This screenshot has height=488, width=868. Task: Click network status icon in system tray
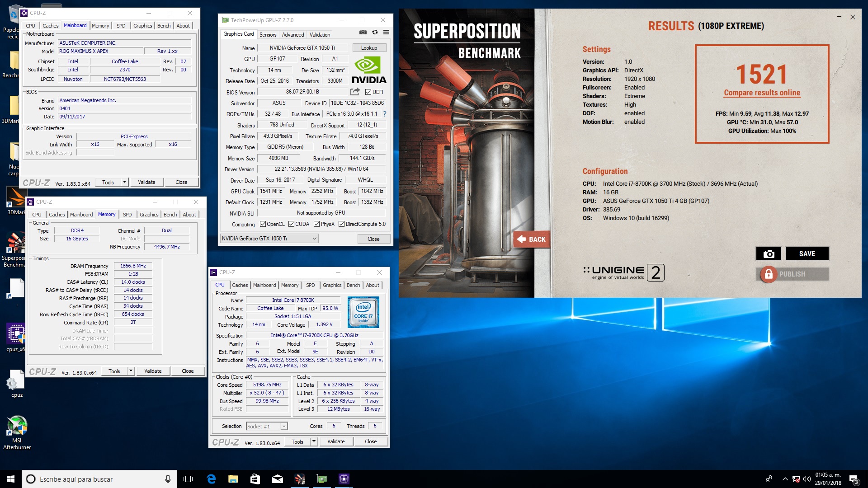(x=796, y=479)
